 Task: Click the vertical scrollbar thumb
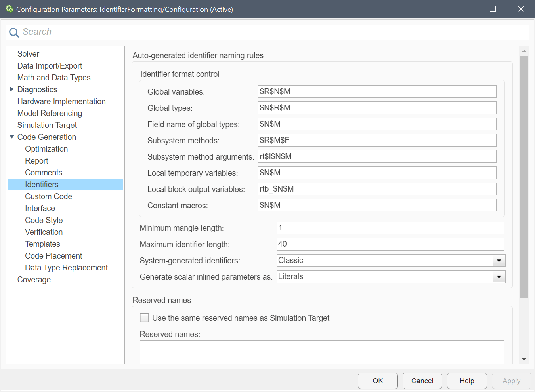click(524, 176)
